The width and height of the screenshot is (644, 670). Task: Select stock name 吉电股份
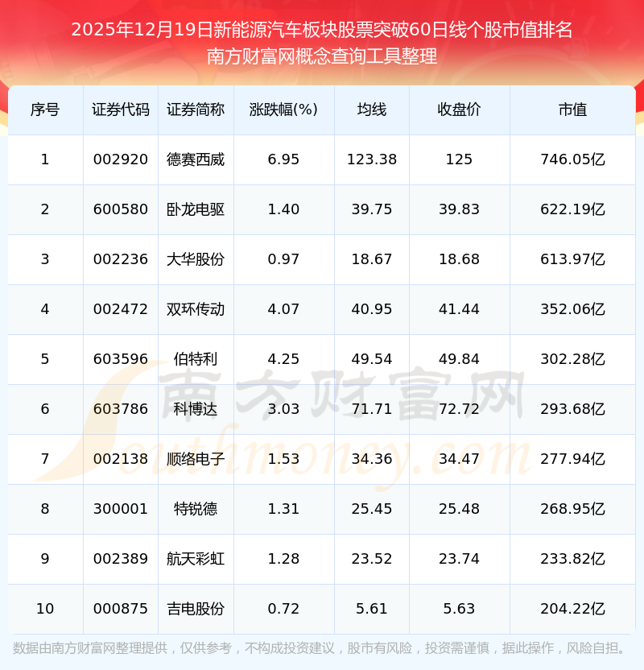tap(196, 609)
